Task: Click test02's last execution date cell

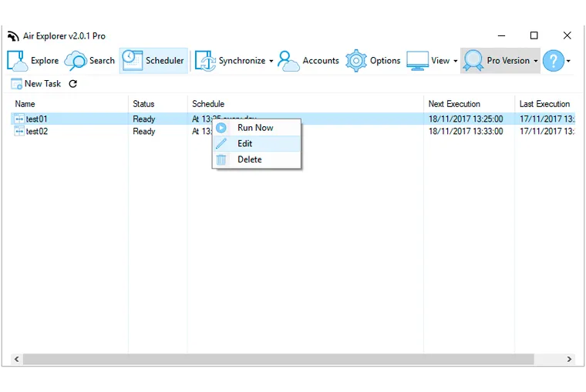Action: (x=547, y=132)
